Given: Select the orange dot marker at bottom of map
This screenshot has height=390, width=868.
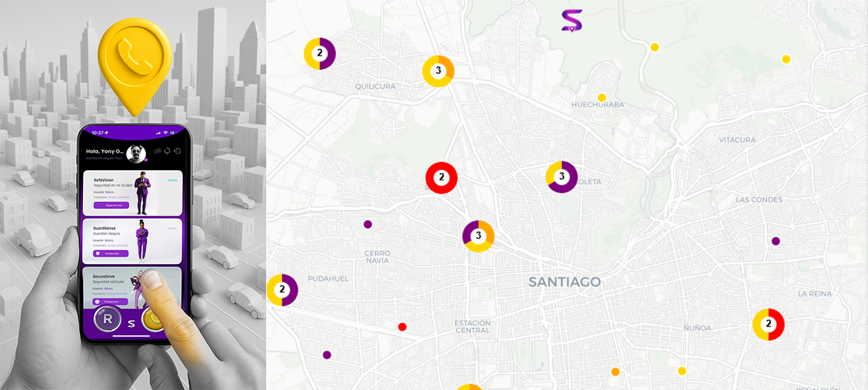Looking at the screenshot, I should pos(616,372).
